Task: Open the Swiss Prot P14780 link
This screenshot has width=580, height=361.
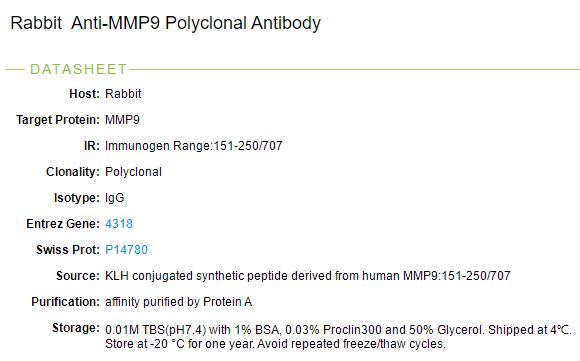Action: [127, 250]
